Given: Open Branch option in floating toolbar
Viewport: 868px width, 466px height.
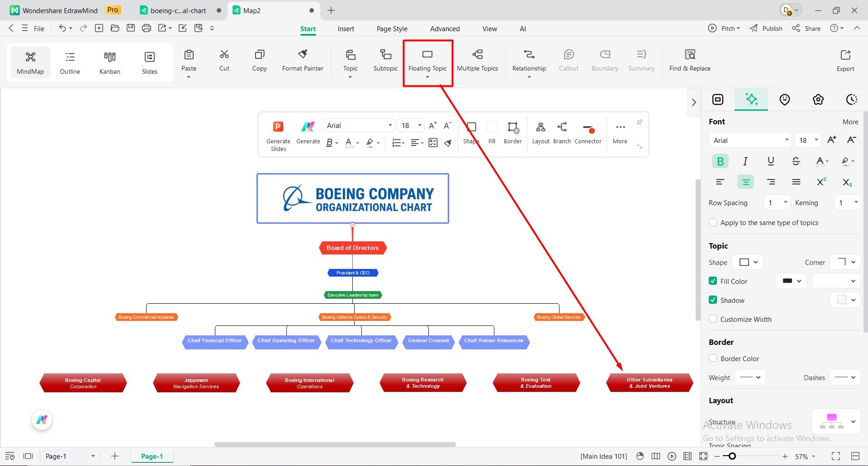Looking at the screenshot, I should pyautogui.click(x=562, y=133).
